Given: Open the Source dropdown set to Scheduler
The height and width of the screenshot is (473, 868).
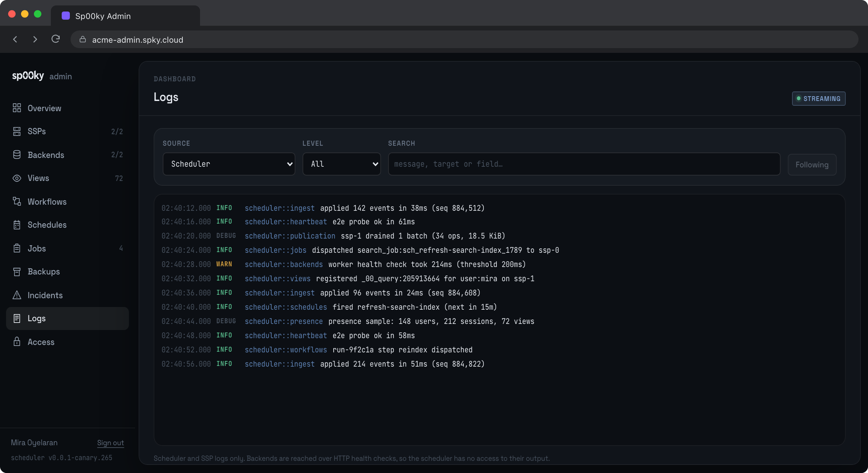Looking at the screenshot, I should coord(229,164).
